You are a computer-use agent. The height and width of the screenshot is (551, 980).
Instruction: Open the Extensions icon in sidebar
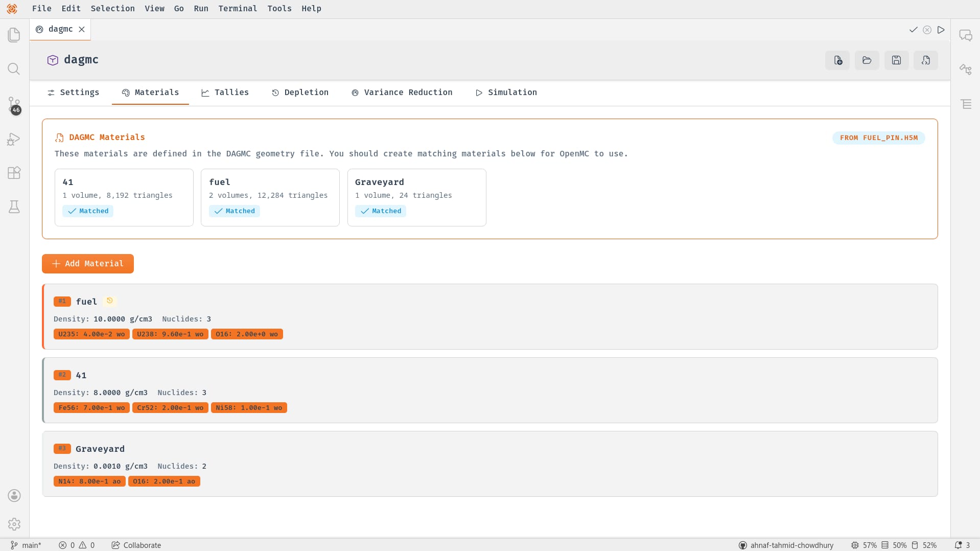pyautogui.click(x=14, y=173)
